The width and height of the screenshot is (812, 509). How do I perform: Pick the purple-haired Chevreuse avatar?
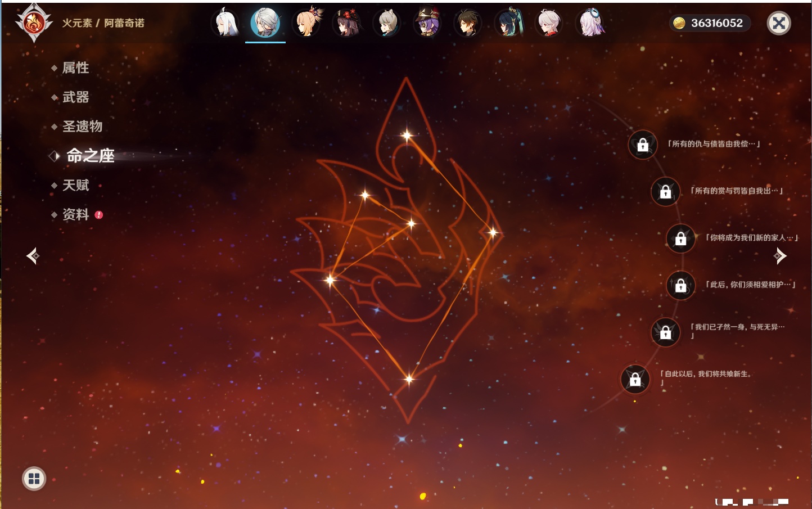coord(427,23)
